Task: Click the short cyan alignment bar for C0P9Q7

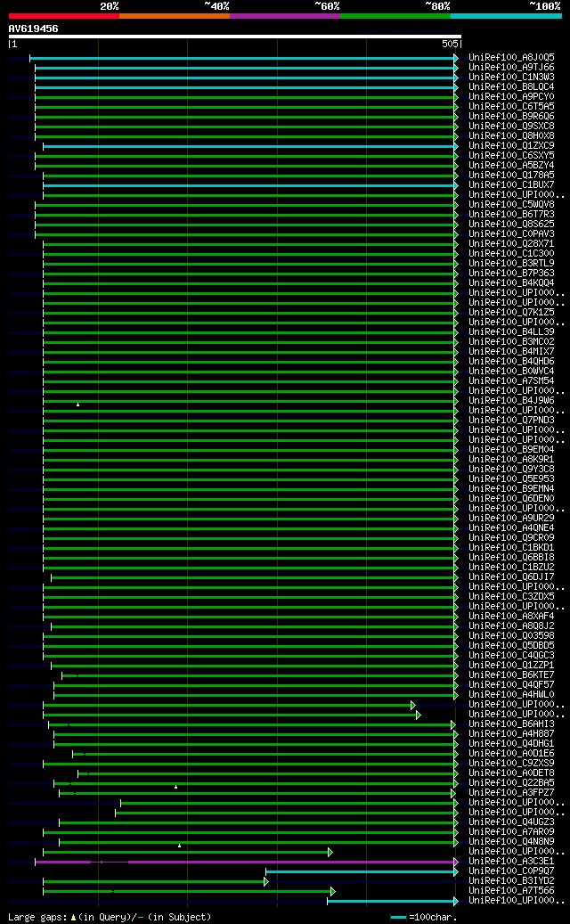Action: point(361,871)
